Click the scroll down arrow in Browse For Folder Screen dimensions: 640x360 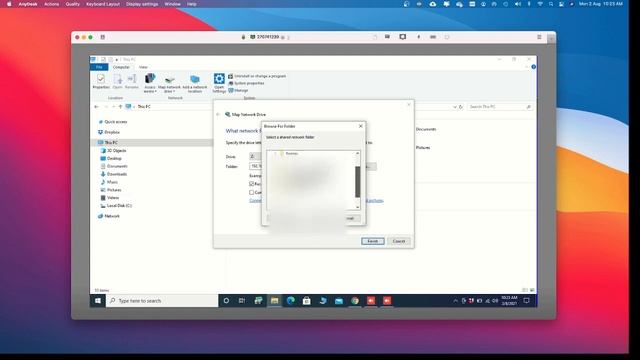tap(358, 207)
